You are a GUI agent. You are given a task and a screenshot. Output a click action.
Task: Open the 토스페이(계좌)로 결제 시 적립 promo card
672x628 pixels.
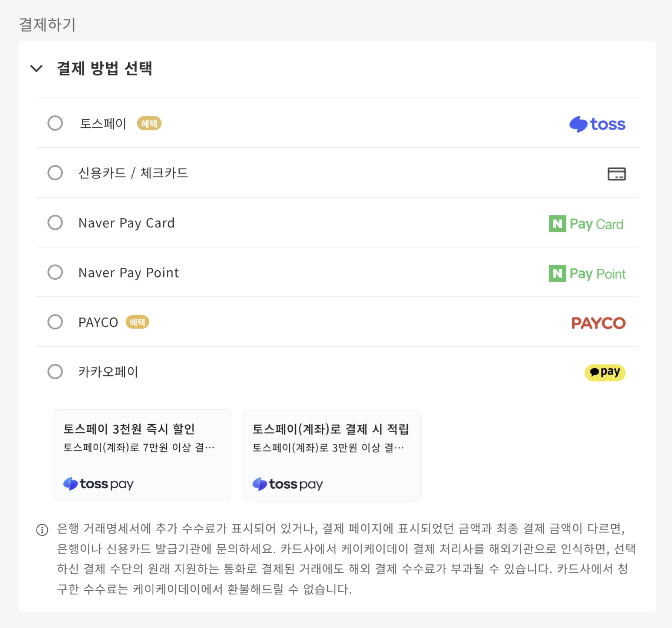pyautogui.click(x=331, y=455)
